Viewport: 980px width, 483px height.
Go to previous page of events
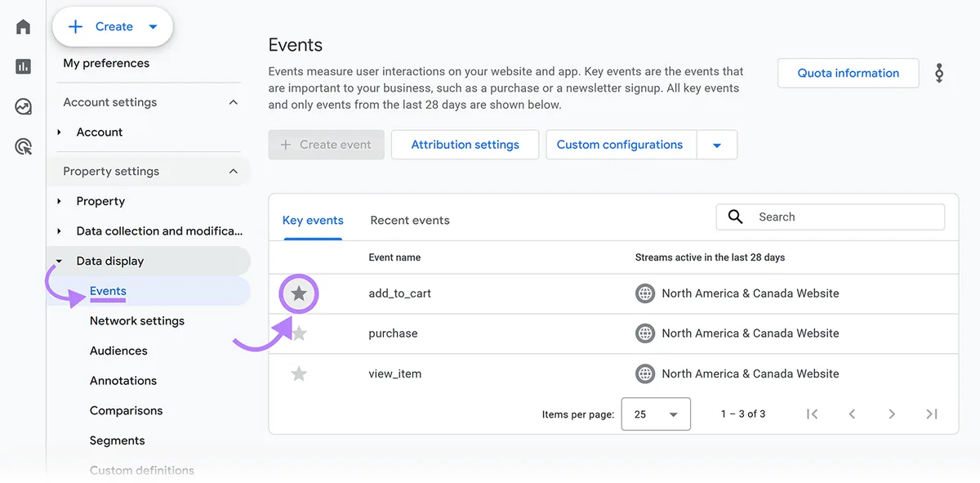[852, 414]
